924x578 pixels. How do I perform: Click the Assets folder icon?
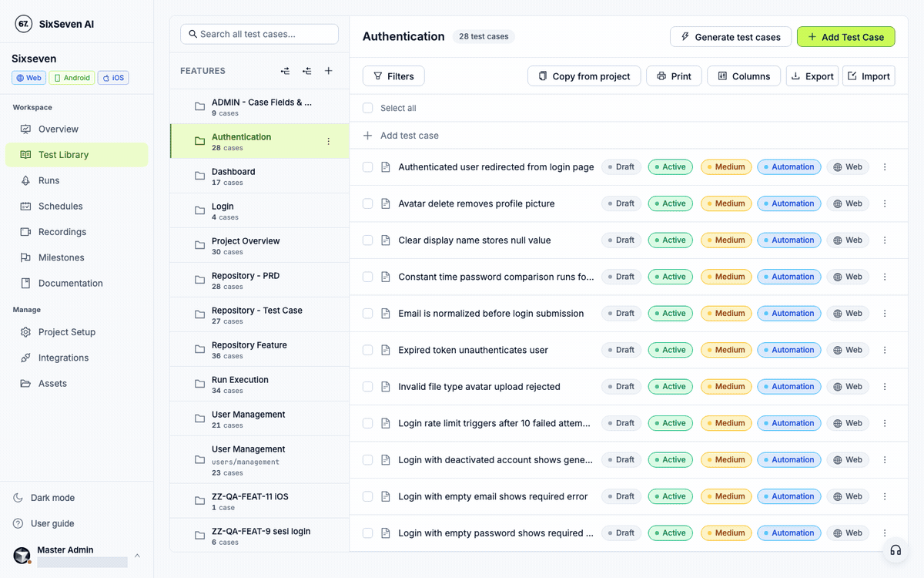[25, 383]
